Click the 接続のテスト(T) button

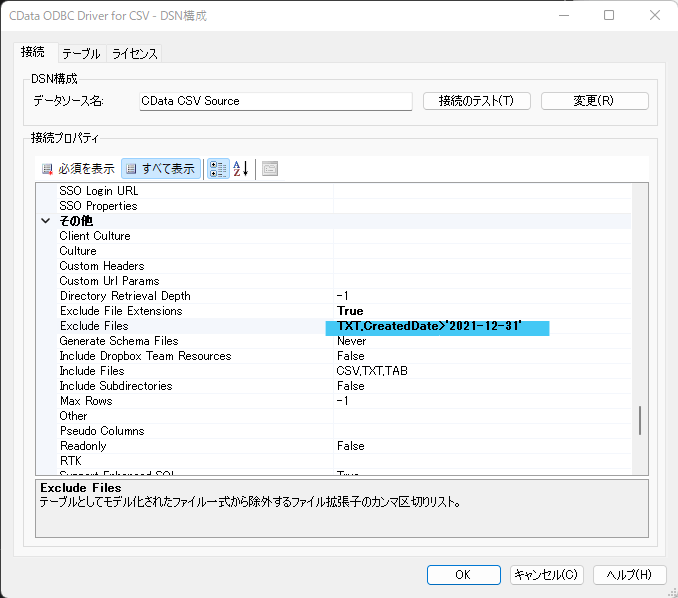(477, 101)
